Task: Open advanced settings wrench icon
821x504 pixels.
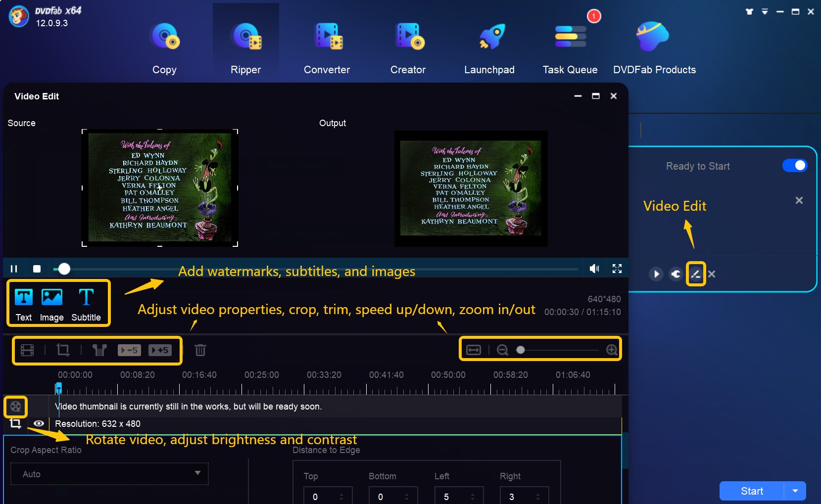Action: (x=676, y=274)
